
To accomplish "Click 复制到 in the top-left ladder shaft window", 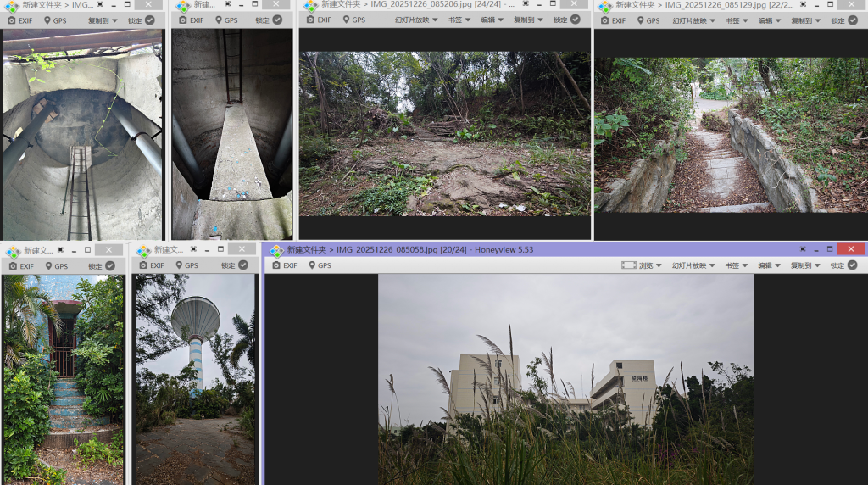I will (x=103, y=20).
